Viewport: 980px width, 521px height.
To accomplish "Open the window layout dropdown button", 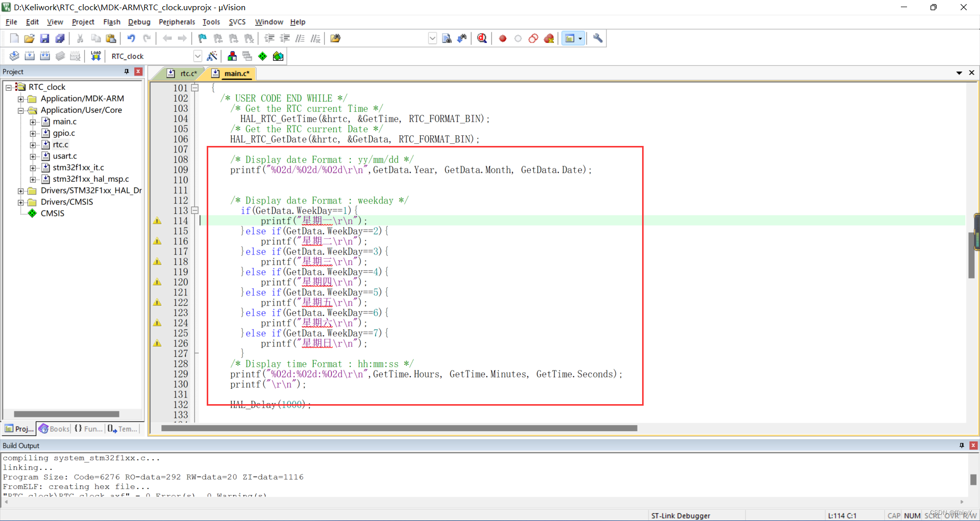I will pyautogui.click(x=580, y=38).
